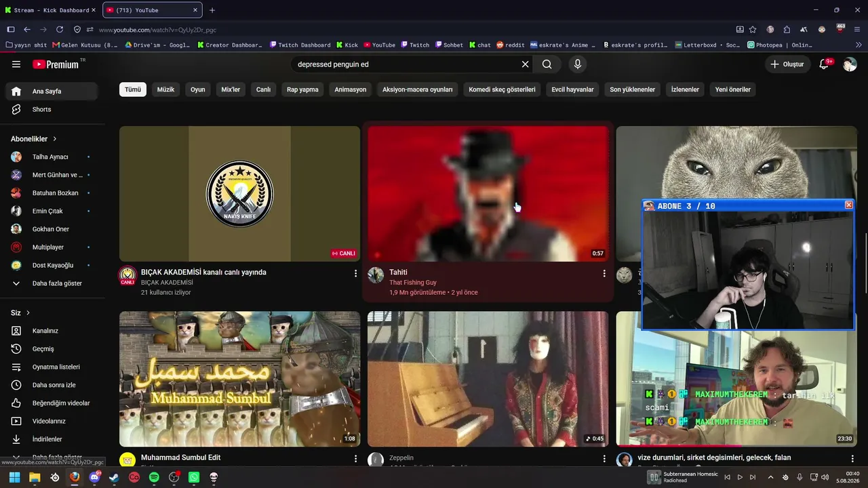
Task: Go back in browser history
Action: click(27, 30)
